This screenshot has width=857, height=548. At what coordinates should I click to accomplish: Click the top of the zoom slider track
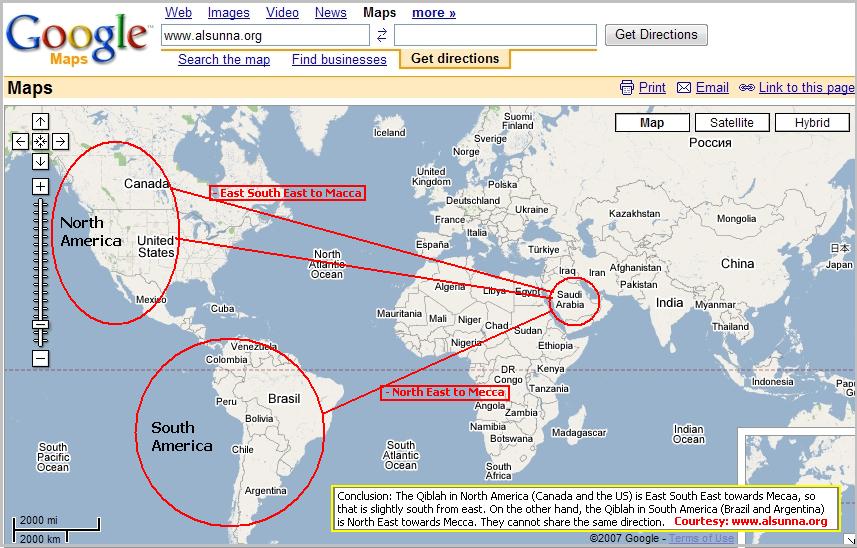pos(40,202)
